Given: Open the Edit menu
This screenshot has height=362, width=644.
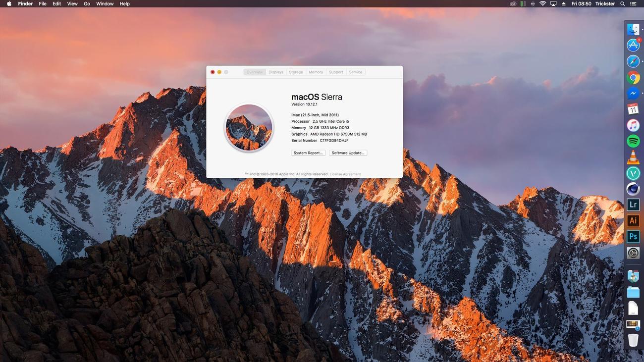Looking at the screenshot, I should point(57,3).
